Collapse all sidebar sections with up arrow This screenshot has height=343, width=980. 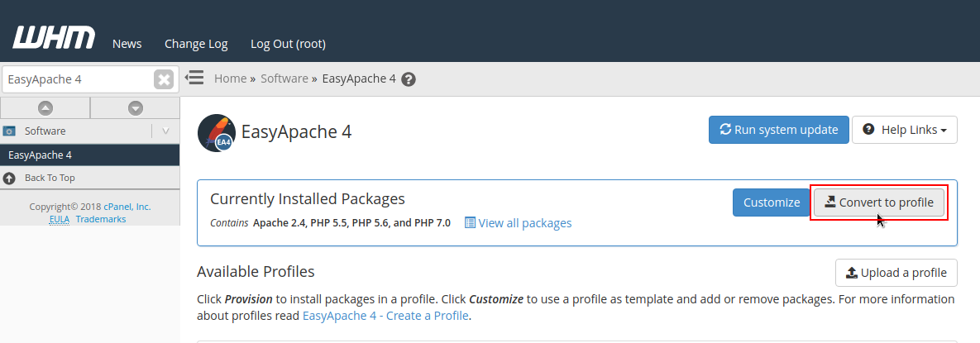[x=45, y=107]
